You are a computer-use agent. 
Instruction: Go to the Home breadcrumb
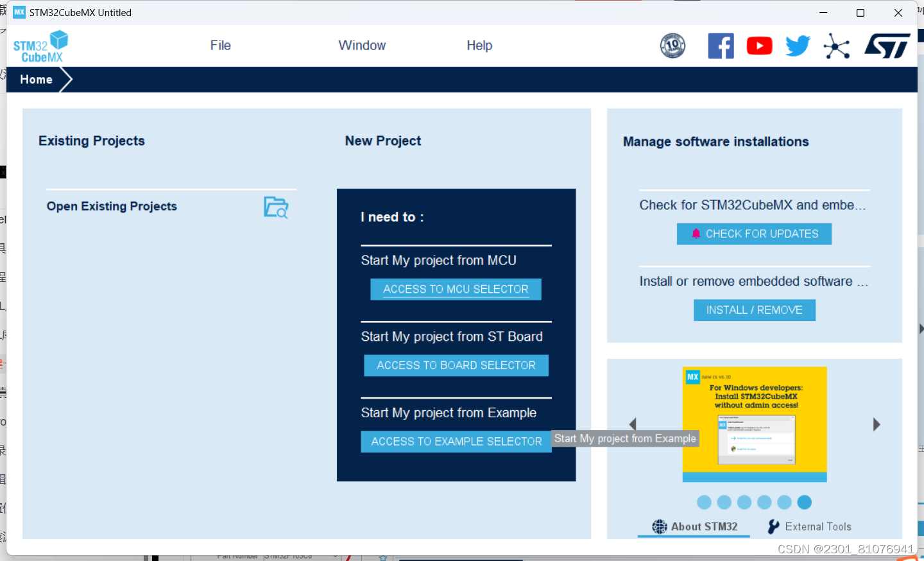tap(36, 80)
